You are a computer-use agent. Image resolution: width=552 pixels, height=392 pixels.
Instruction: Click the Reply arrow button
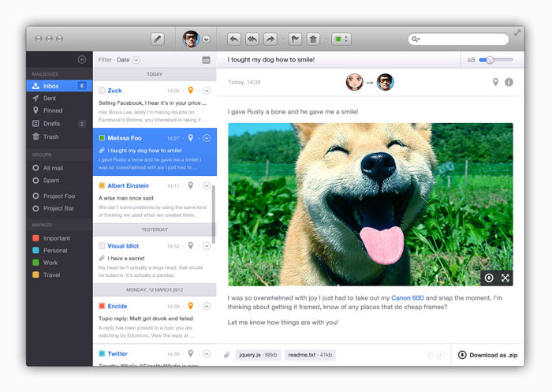234,39
